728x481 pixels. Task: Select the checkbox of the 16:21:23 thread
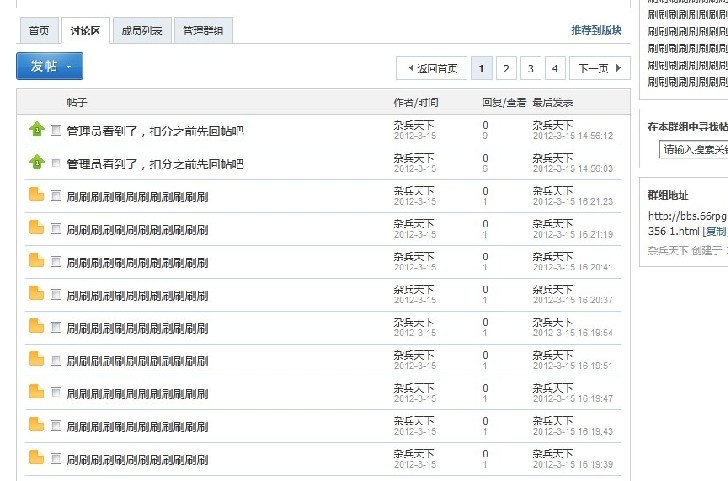coord(56,195)
